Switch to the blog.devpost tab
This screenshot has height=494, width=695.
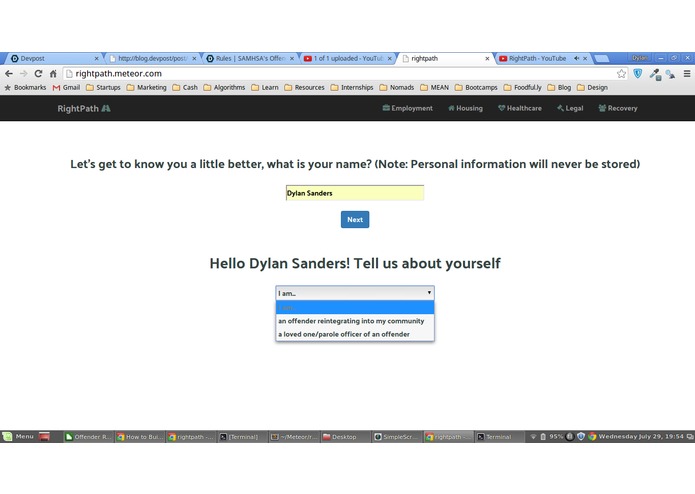point(151,58)
